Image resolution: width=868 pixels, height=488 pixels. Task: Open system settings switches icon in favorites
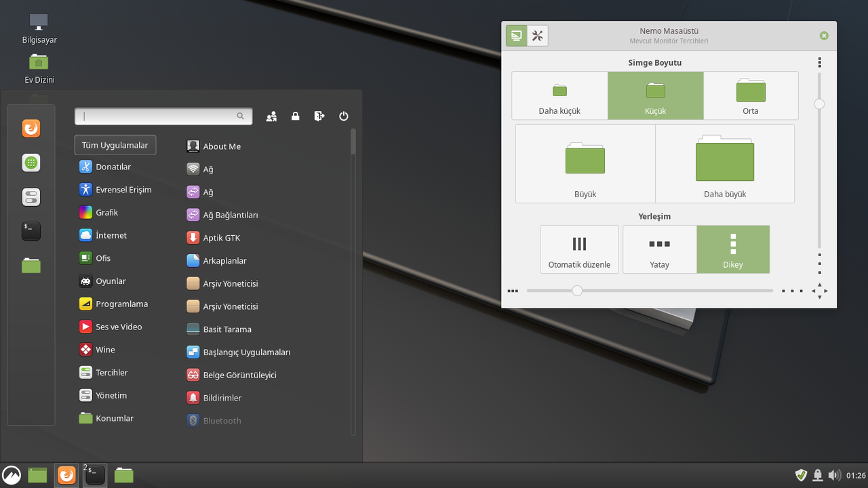[31, 197]
